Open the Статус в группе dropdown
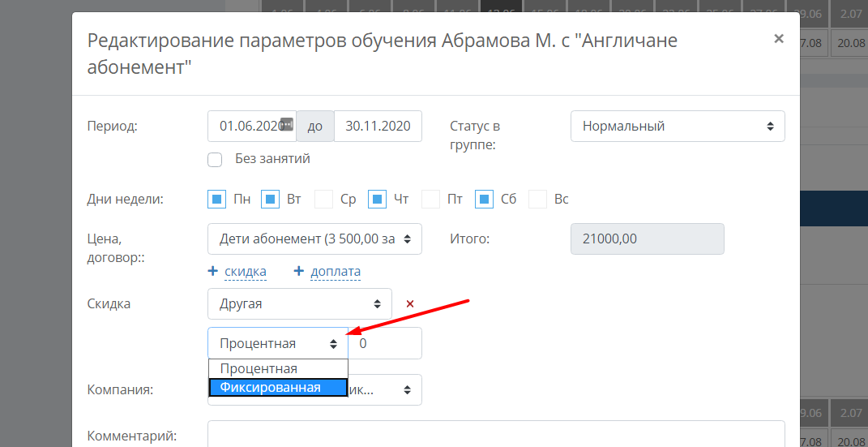 [678, 127]
